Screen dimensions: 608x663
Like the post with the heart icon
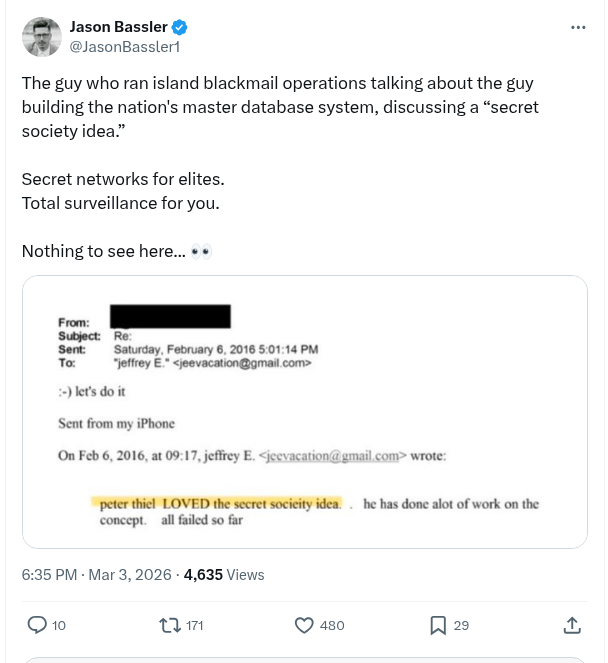[305, 625]
